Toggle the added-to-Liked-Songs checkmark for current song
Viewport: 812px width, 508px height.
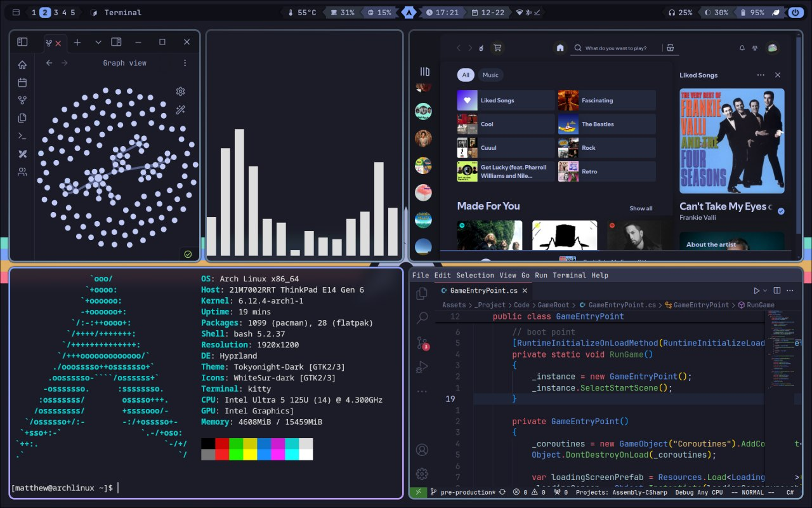[781, 211]
